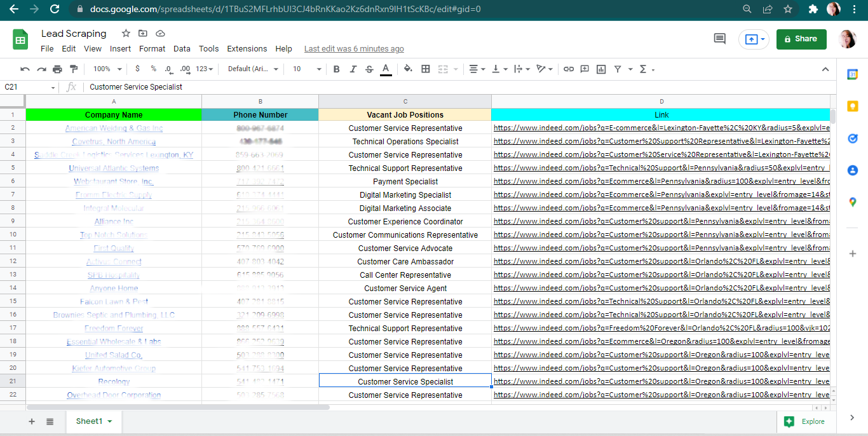This screenshot has width=868, height=436.
Task: Open the Extensions menu
Action: point(247,49)
